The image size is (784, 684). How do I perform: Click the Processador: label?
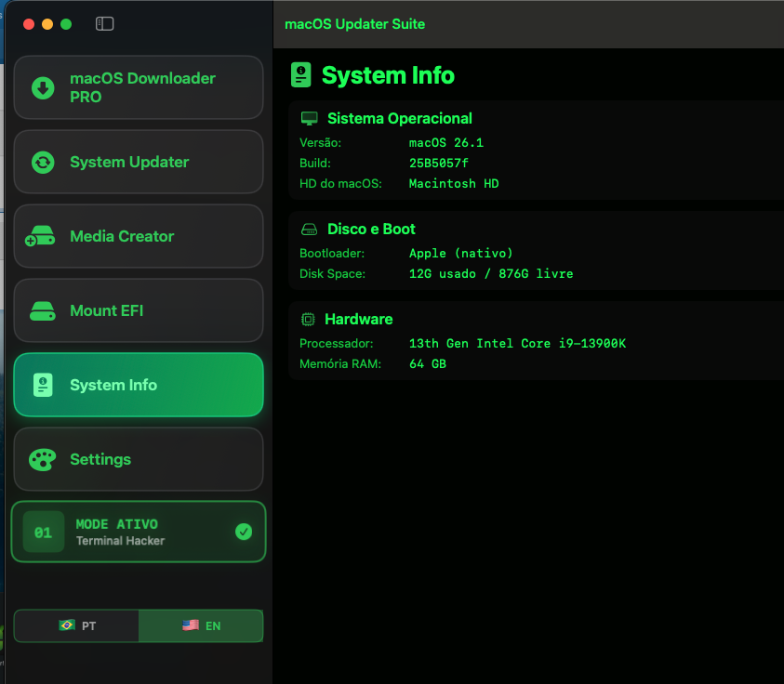tap(337, 344)
